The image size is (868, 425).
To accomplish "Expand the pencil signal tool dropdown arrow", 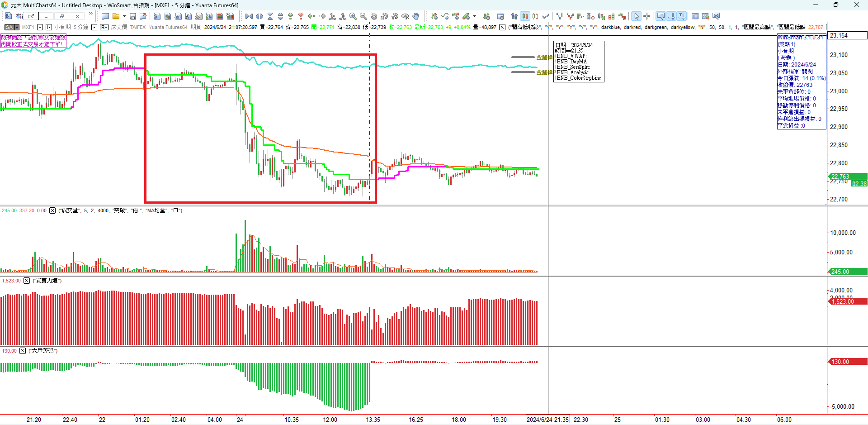I will pos(474,16).
